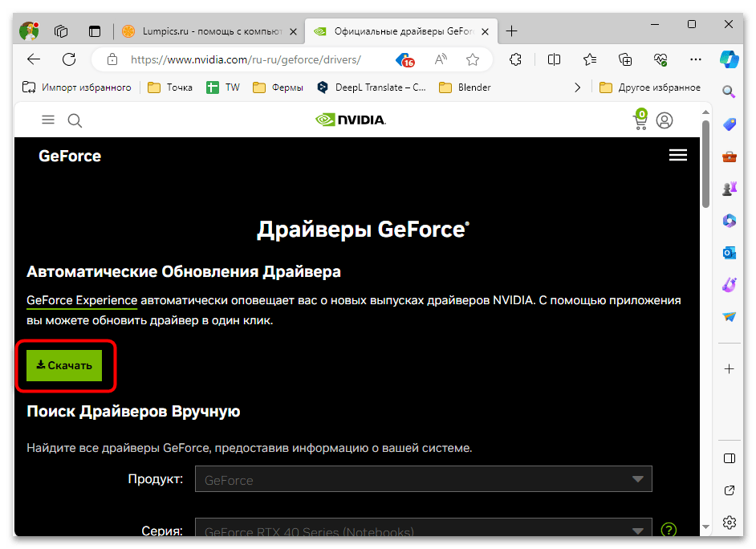Expand the favorites bar overflow chevron
The width and height of the screenshot is (756, 549).
tap(577, 87)
